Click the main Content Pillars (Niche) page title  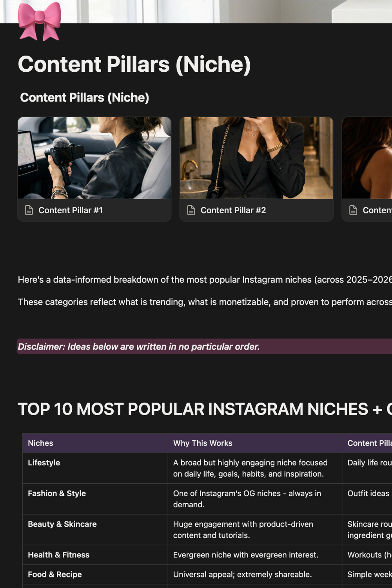point(134,64)
